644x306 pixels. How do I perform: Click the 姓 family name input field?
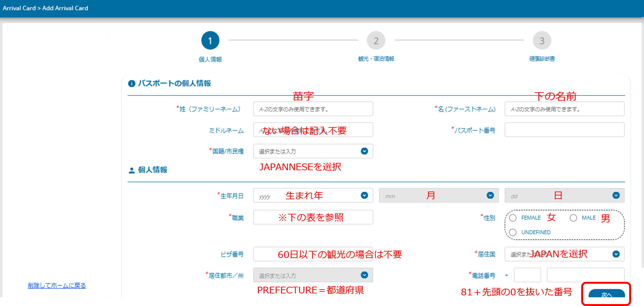click(x=313, y=109)
